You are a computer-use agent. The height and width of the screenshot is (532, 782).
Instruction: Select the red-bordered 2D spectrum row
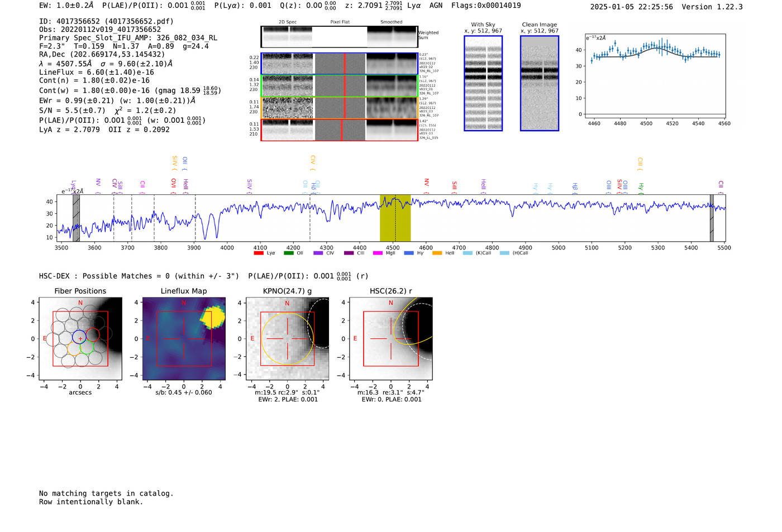tap(339, 130)
